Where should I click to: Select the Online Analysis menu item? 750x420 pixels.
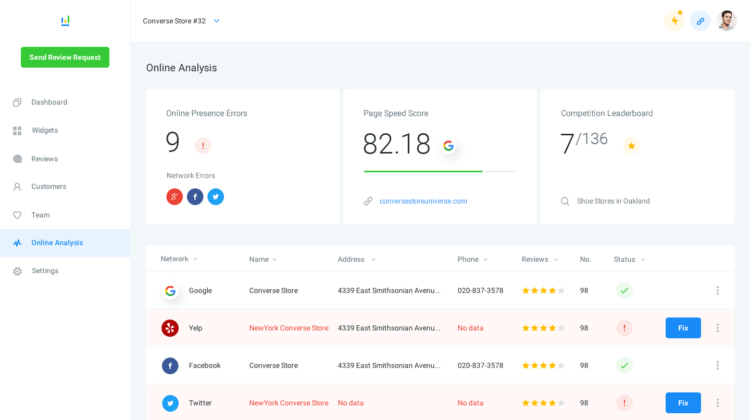(65, 243)
